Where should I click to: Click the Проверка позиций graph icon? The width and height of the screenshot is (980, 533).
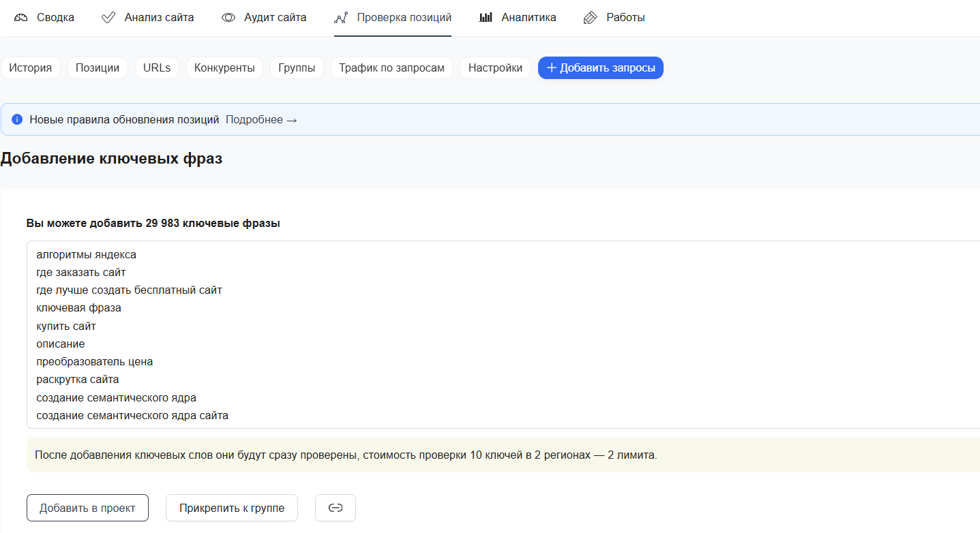pos(341,18)
